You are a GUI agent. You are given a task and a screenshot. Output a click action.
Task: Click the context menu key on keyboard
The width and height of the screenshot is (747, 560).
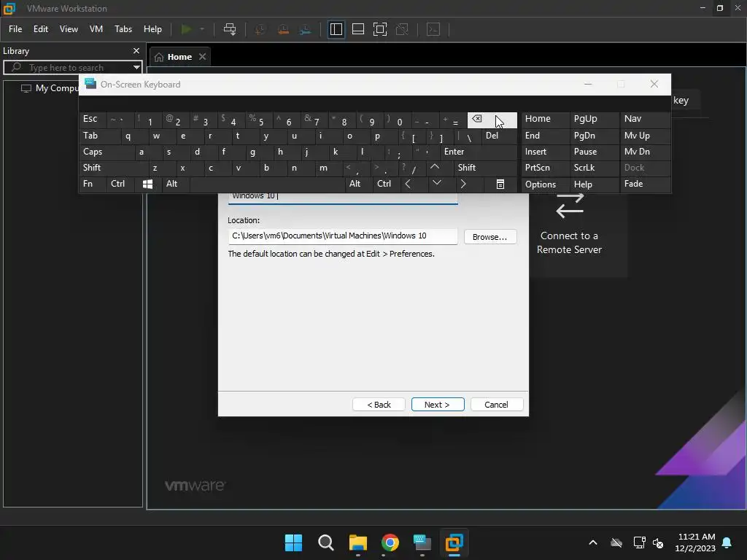click(500, 184)
